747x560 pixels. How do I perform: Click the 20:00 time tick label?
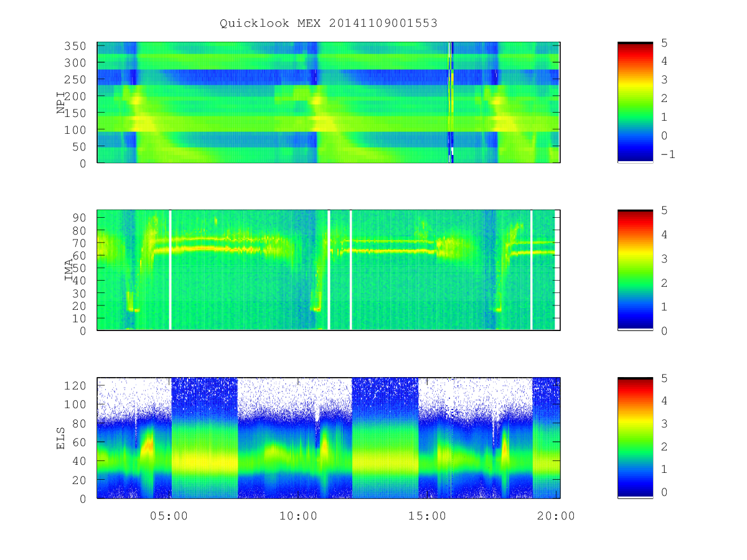pyautogui.click(x=556, y=515)
